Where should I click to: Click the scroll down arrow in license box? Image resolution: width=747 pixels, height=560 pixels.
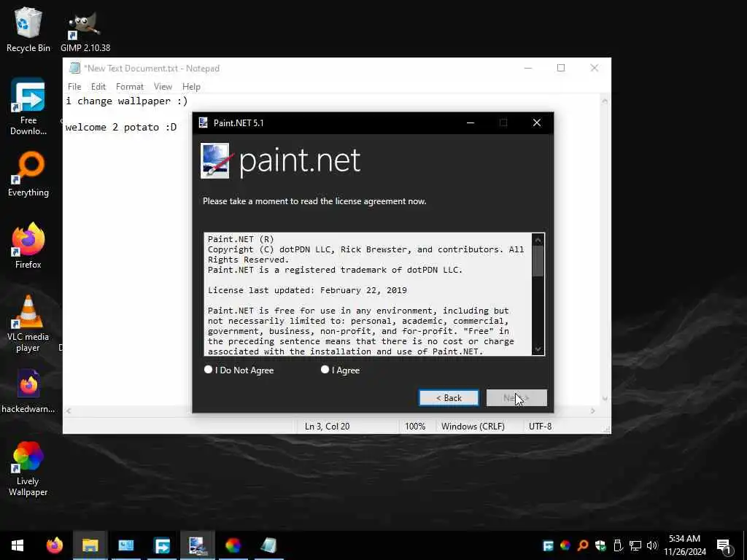(538, 349)
